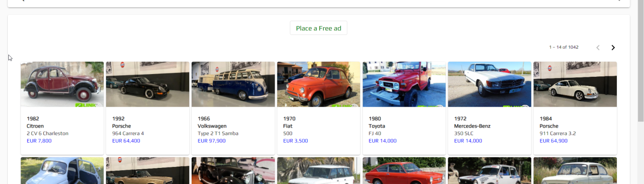Click the Type 2 T1 Samba model text
The height and width of the screenshot is (184, 644).
tap(218, 133)
